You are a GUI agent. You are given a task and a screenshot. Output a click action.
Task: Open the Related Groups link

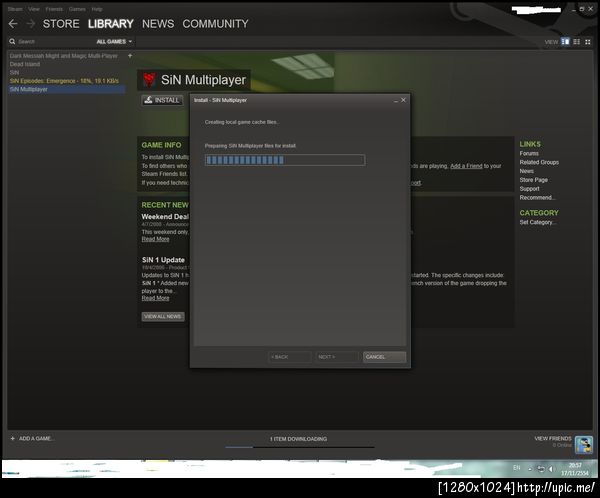coord(539,162)
